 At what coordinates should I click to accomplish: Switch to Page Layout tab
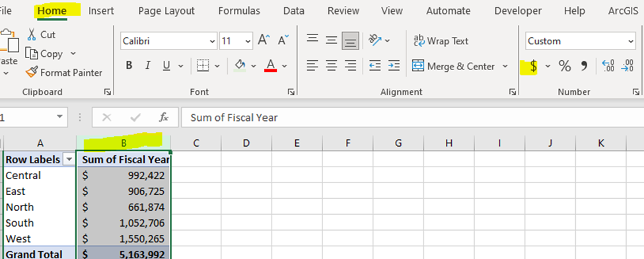(166, 11)
